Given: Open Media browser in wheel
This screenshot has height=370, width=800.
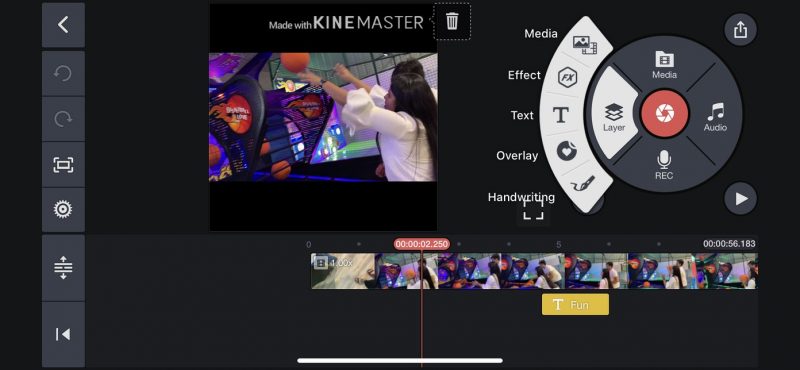Looking at the screenshot, I should pos(664,65).
